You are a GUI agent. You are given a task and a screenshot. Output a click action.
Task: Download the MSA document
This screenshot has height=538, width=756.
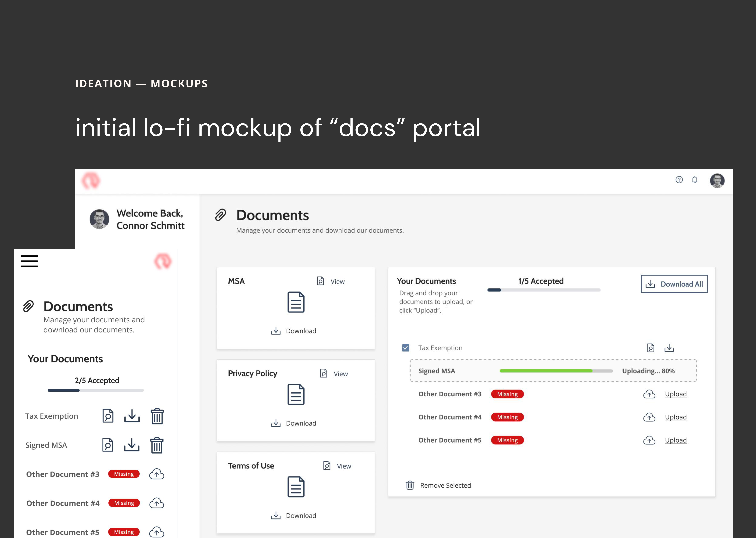(x=294, y=331)
